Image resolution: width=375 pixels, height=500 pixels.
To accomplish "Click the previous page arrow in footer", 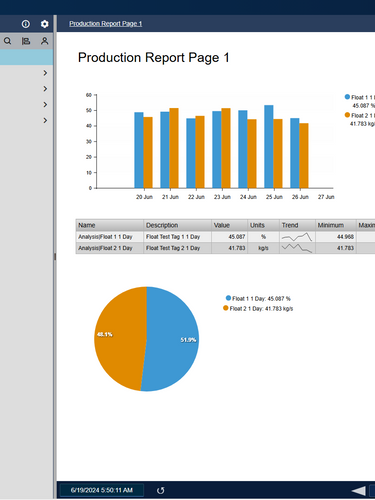I will 359,491.
